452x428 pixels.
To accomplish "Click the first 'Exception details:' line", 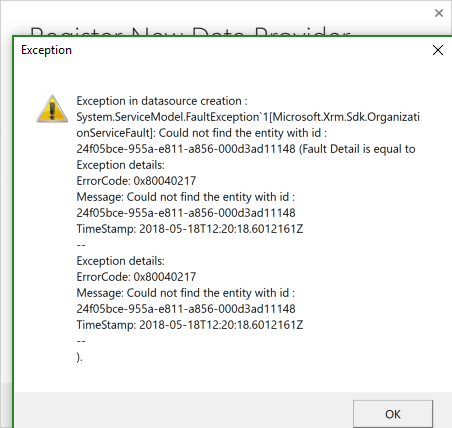I will click(x=120, y=165).
